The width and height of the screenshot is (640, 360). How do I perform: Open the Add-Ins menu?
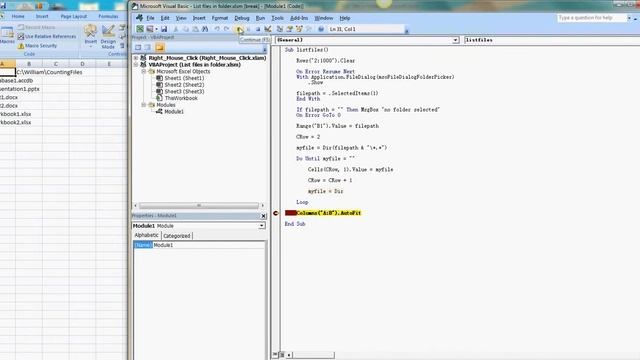coord(299,18)
